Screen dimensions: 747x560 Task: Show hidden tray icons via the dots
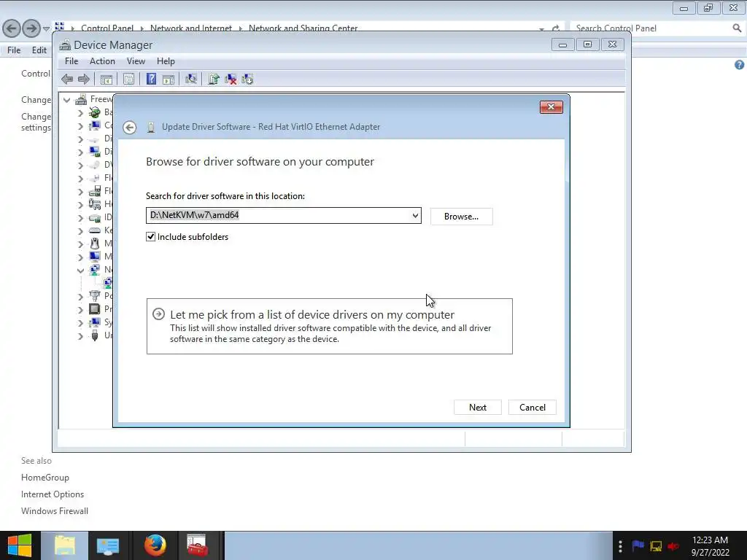click(620, 545)
